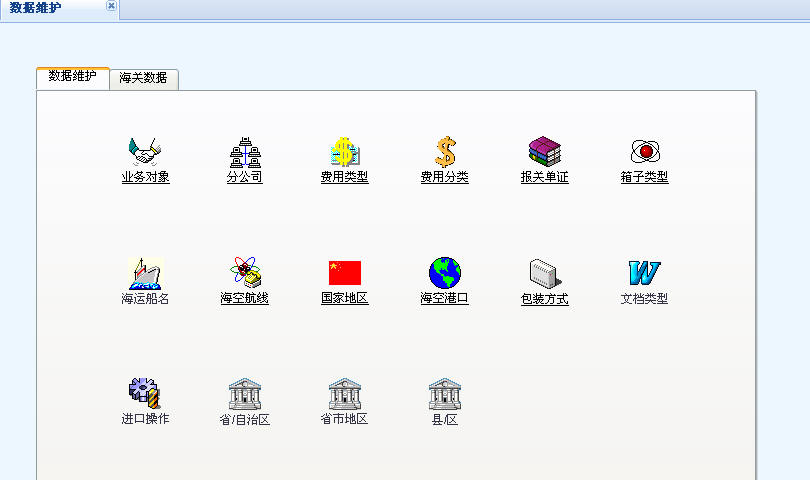This screenshot has height=480, width=810.
Task: Open 报关单证 stacked books icon
Action: 545,152
